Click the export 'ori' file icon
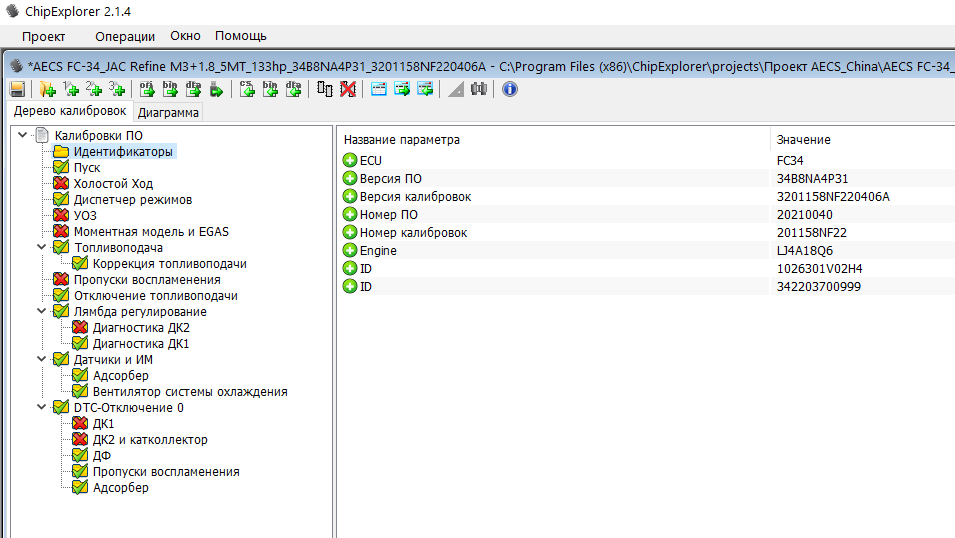 pyautogui.click(x=147, y=89)
